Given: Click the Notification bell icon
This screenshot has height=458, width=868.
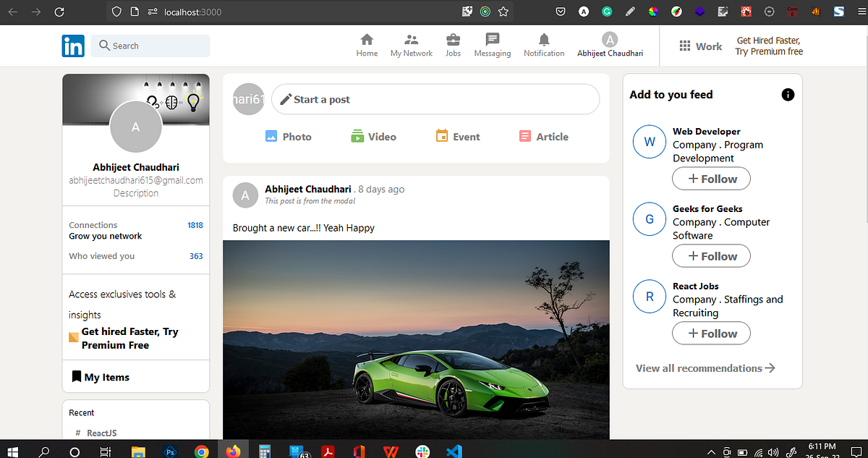Looking at the screenshot, I should 543,40.
